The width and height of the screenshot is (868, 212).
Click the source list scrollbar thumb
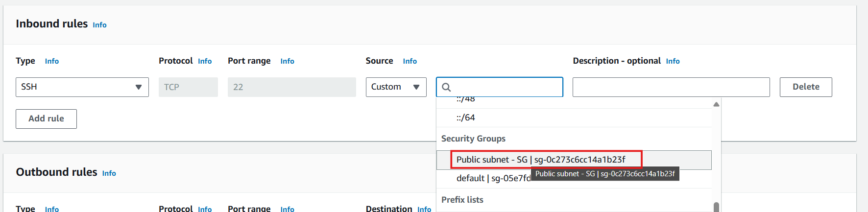(716, 207)
